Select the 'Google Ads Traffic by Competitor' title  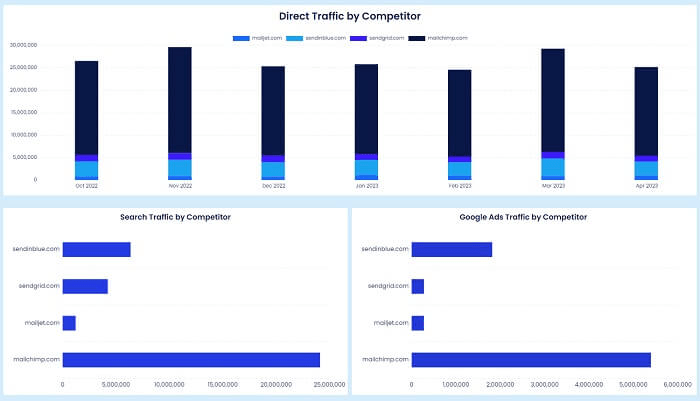(x=523, y=217)
